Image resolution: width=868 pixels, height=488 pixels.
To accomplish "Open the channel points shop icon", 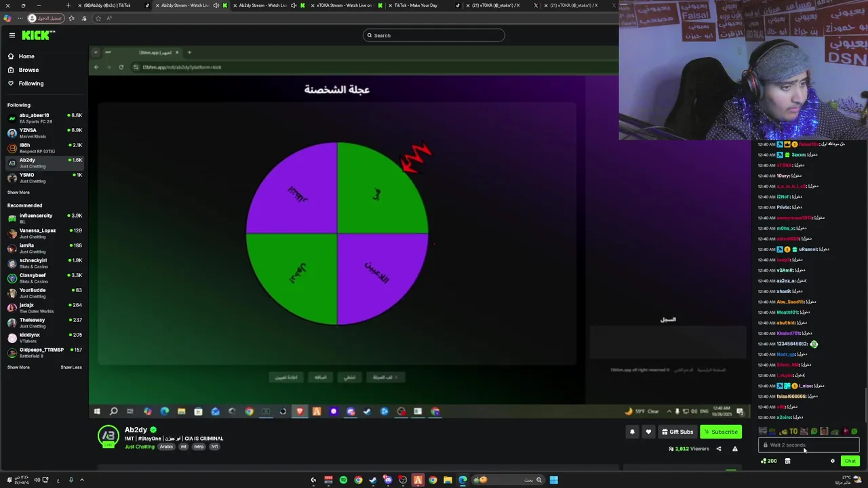I will pos(787,461).
